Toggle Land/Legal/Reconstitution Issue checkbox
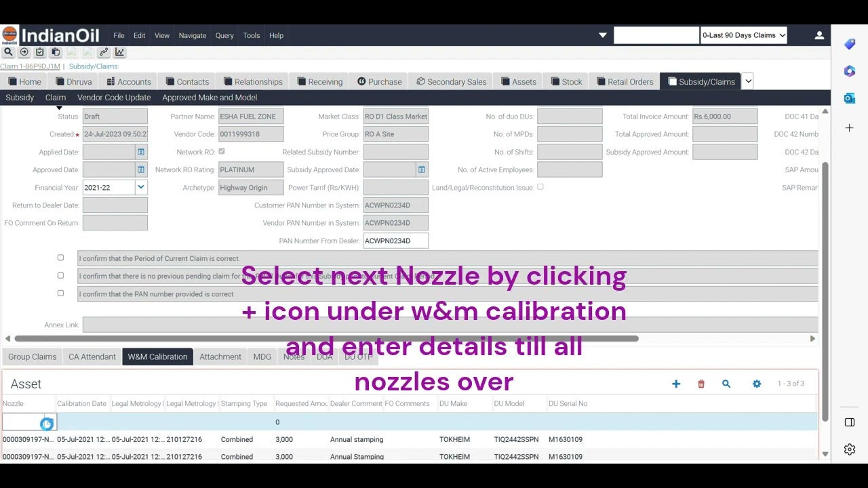 [540, 186]
